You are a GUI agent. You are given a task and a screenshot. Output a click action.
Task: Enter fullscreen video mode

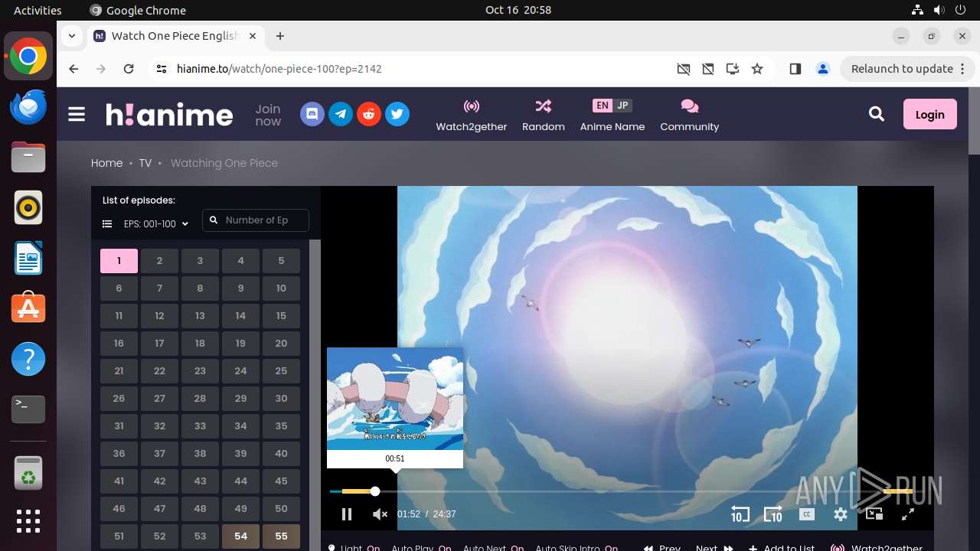[x=908, y=514]
